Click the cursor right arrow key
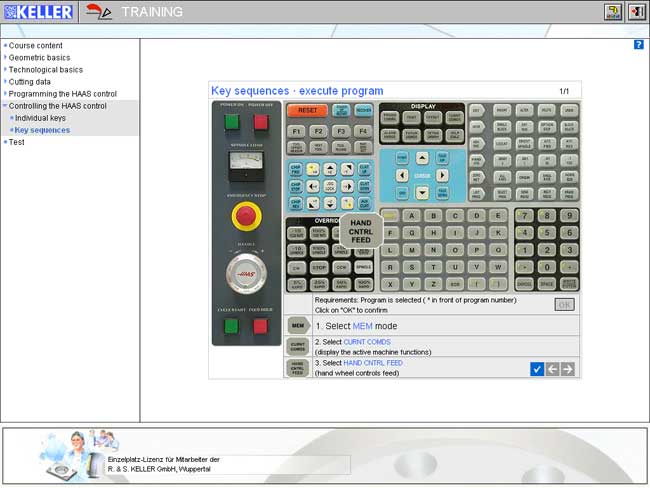The image size is (650, 488). tap(442, 175)
